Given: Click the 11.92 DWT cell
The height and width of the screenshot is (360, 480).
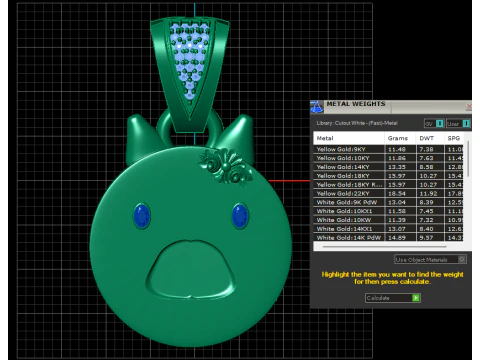Looking at the screenshot, I should point(430,193).
